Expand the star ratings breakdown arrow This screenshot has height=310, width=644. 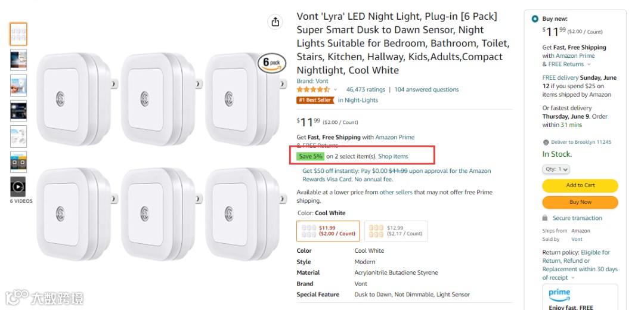tap(335, 90)
